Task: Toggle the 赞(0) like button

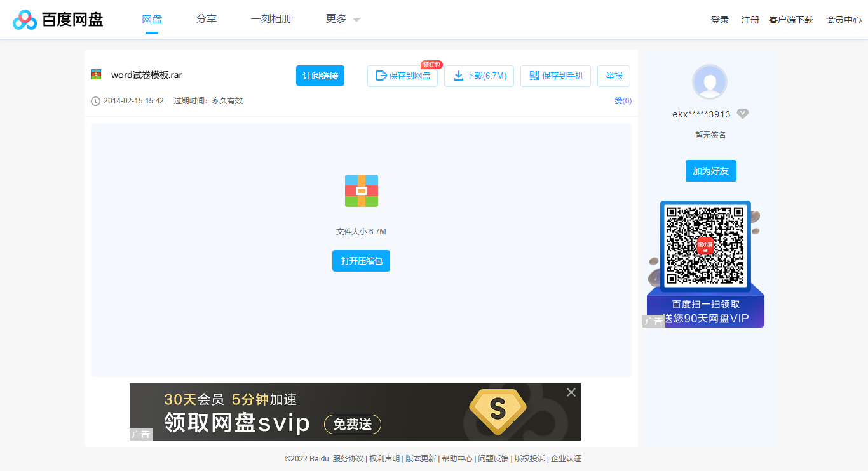Action: tap(623, 100)
